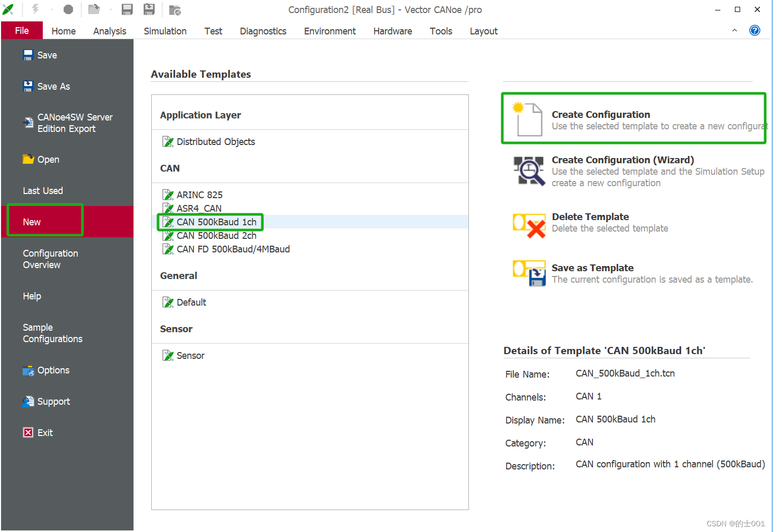
Task: Open the Test ribbon tab
Action: click(213, 31)
